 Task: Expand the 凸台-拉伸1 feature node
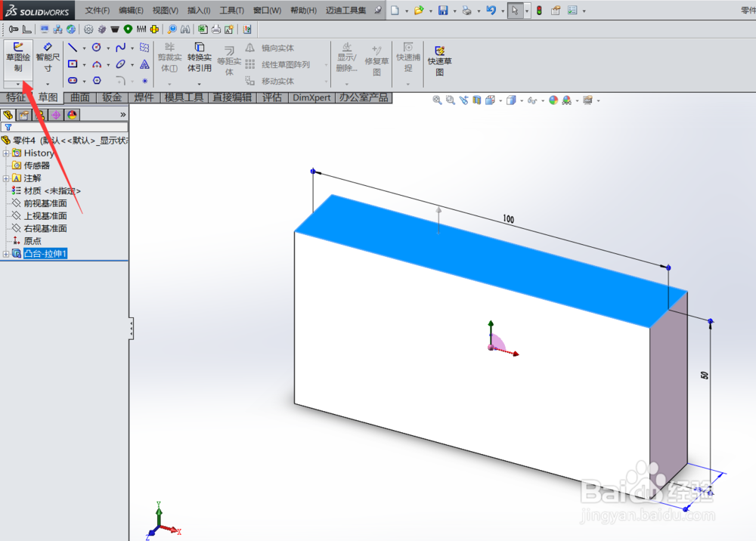click(6, 254)
